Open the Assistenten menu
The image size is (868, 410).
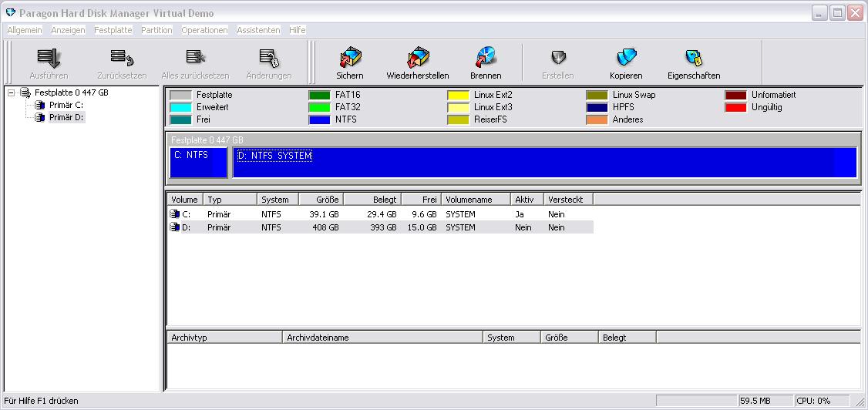click(x=258, y=30)
